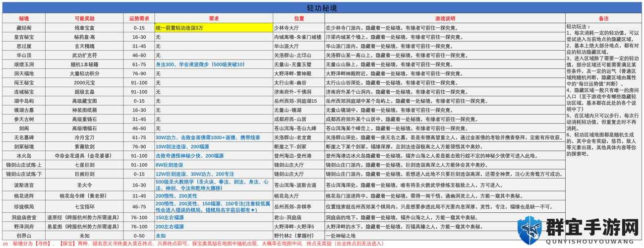644x248 pixels.
Task: Select the 珍珑棋局 cell
Action: click(24, 207)
